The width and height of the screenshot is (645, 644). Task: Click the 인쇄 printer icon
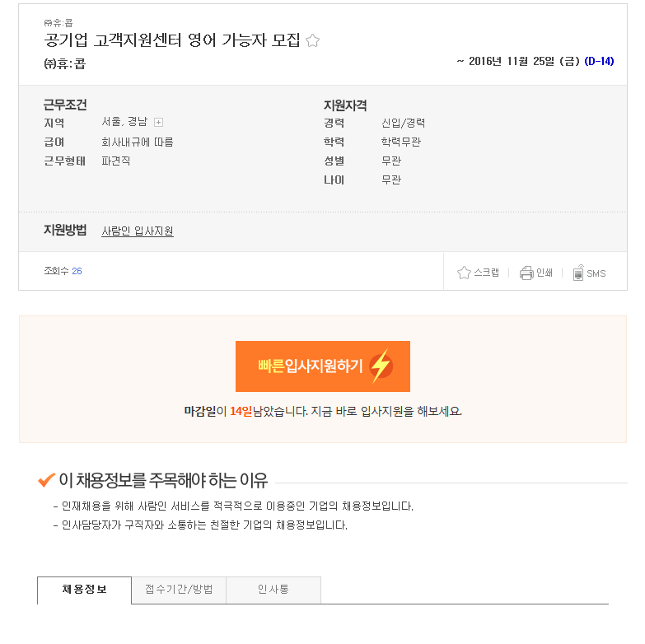tap(526, 273)
